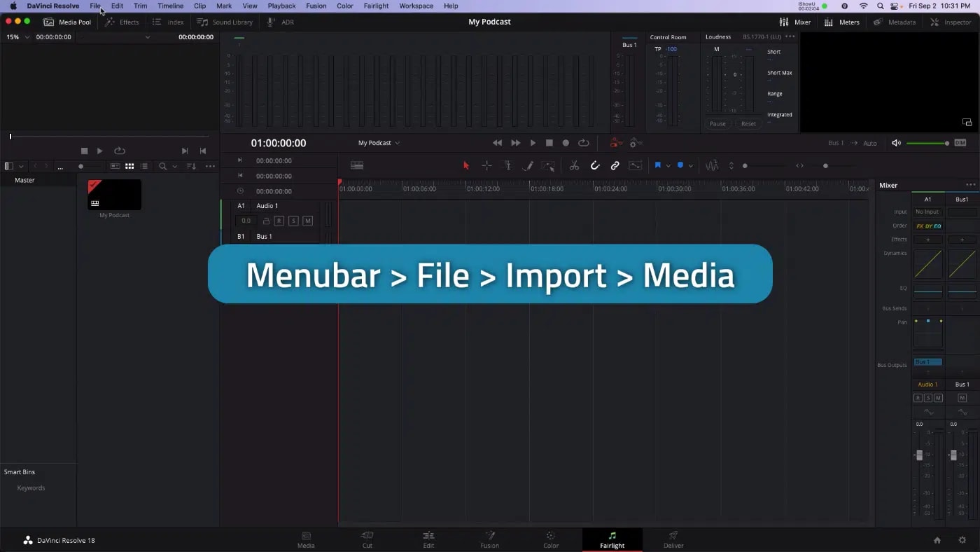
Task: Solo the Audio 1 track
Action: [293, 221]
